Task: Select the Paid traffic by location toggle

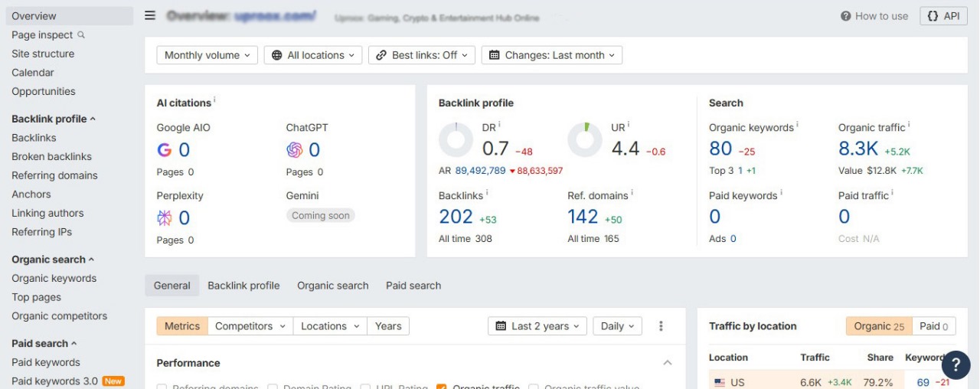Action: point(933,326)
